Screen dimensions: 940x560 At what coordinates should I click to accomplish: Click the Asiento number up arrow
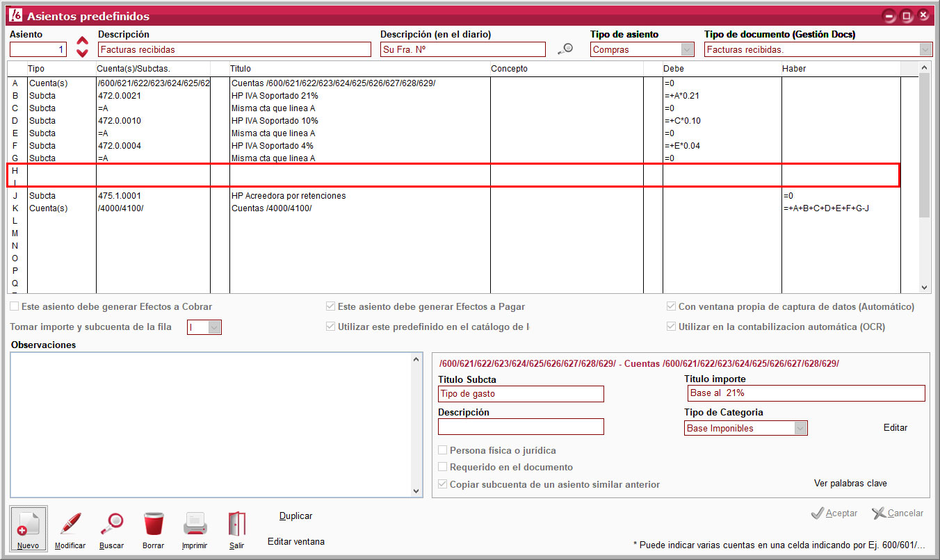[82, 42]
